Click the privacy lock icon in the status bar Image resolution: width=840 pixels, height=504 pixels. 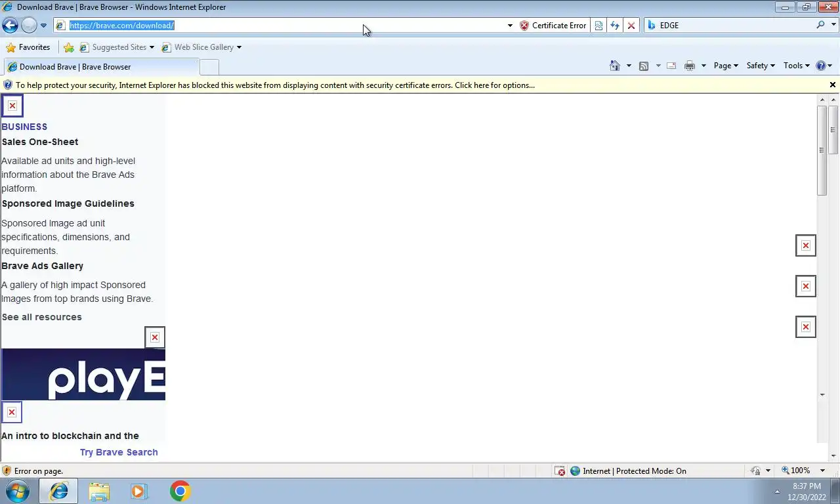click(x=756, y=471)
